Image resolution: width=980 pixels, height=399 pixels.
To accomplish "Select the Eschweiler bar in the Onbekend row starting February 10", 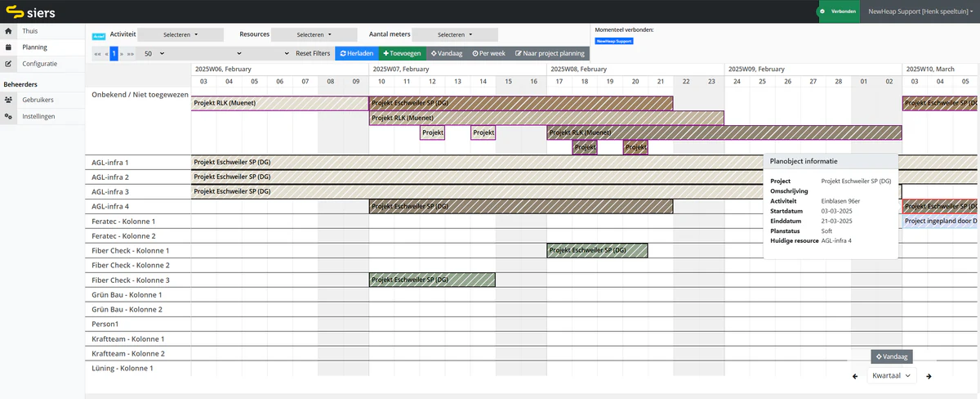I will (x=521, y=103).
